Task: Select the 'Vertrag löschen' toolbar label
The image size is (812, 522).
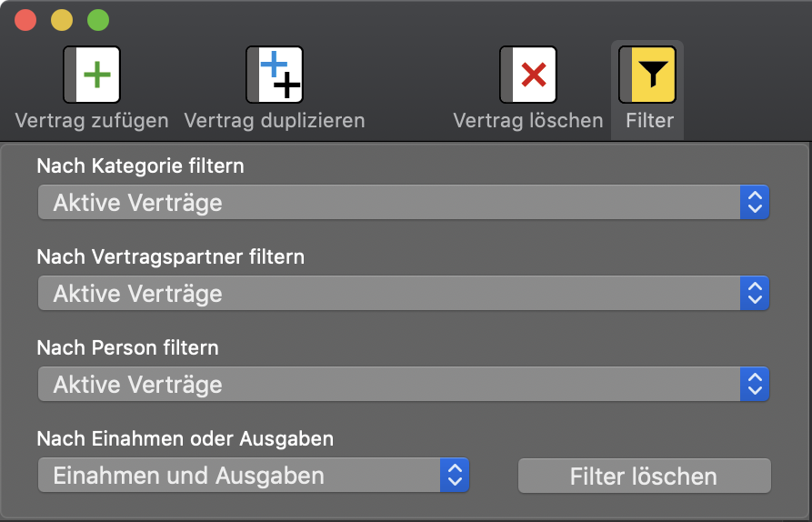Action: tap(528, 121)
